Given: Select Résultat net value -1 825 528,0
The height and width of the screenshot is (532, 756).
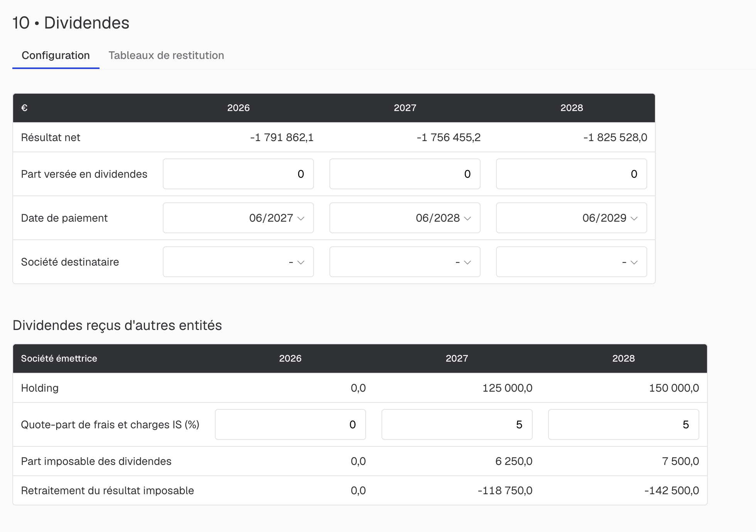Looking at the screenshot, I should coord(615,138).
